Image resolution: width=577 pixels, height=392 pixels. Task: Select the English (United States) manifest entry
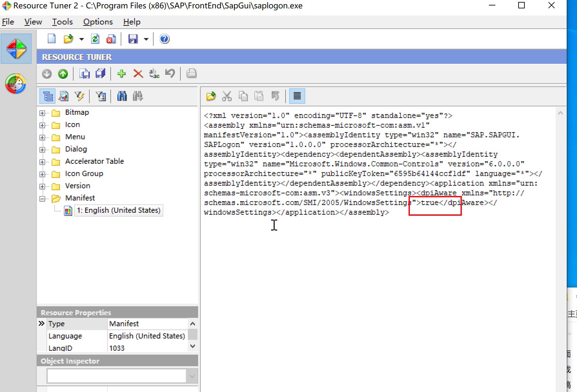click(x=118, y=210)
